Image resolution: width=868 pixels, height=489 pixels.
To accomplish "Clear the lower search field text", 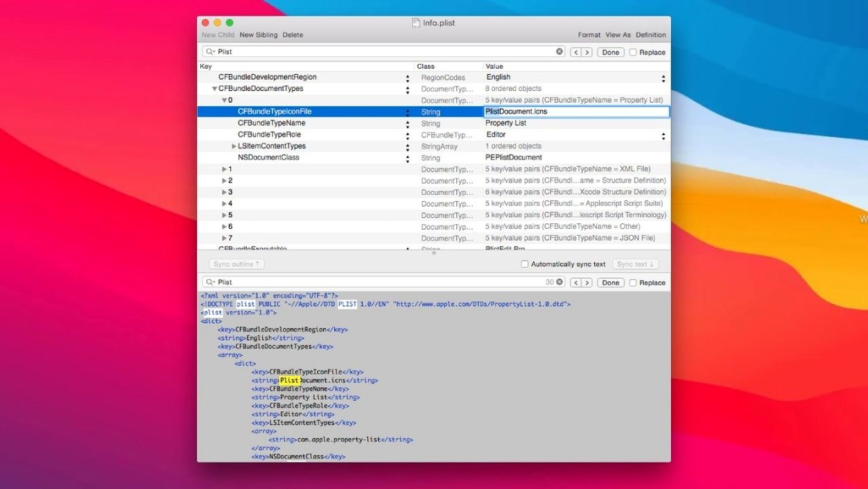I will coord(559,282).
